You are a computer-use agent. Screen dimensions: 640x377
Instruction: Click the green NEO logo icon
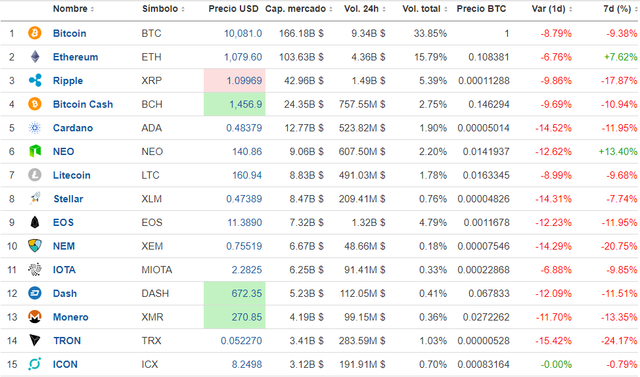pyautogui.click(x=35, y=151)
